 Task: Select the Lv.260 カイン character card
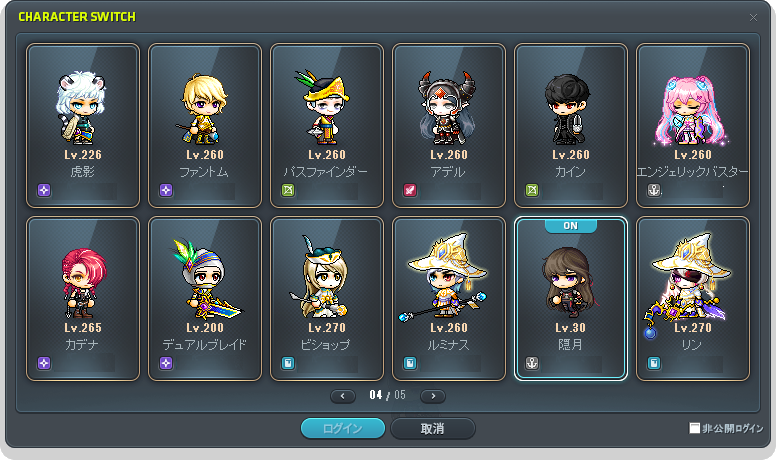(571, 125)
